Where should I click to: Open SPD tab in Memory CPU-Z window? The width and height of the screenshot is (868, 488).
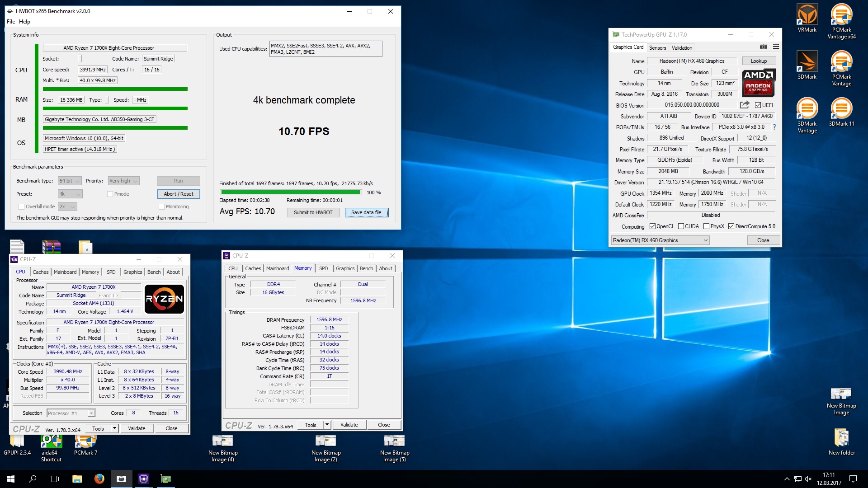[324, 268]
